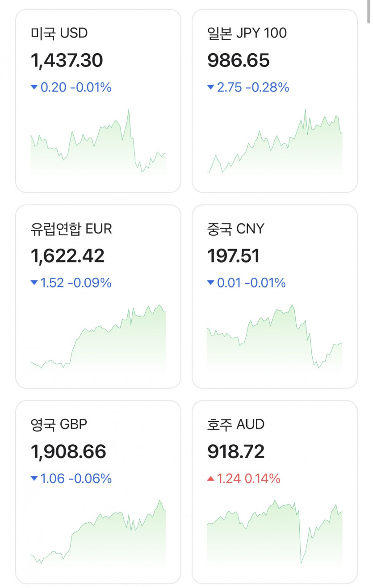Tap the 호주 AUD title

point(235,424)
